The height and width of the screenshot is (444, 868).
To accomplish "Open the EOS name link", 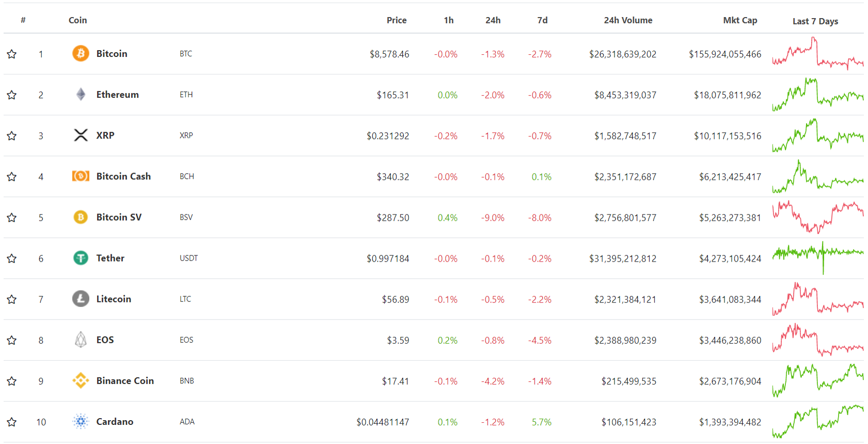I will tap(105, 340).
